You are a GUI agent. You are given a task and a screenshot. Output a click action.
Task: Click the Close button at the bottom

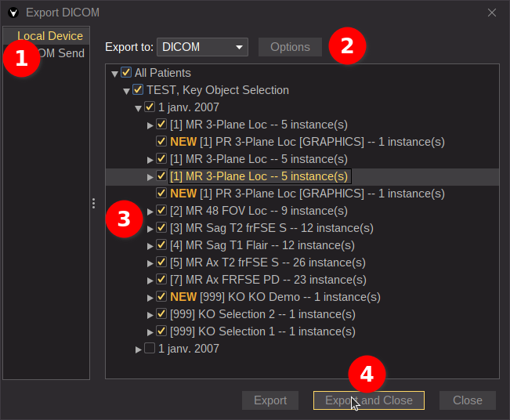click(468, 400)
